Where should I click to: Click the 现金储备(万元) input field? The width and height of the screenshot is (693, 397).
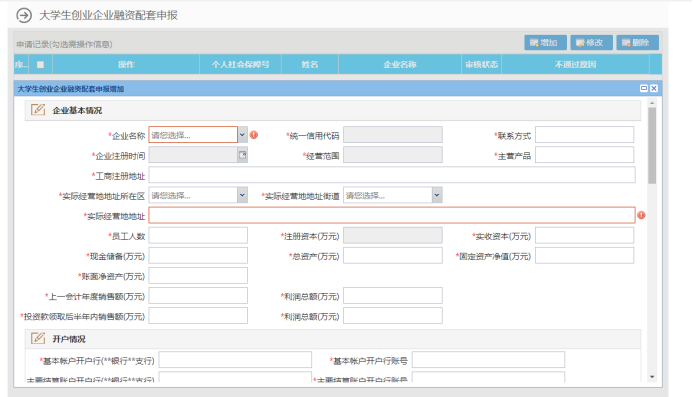click(198, 256)
